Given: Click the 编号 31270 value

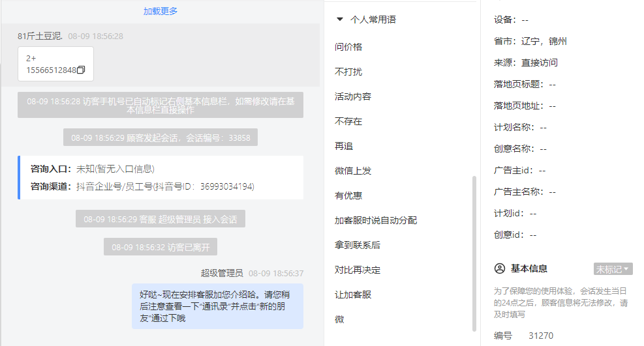Looking at the screenshot, I should coord(540,336).
